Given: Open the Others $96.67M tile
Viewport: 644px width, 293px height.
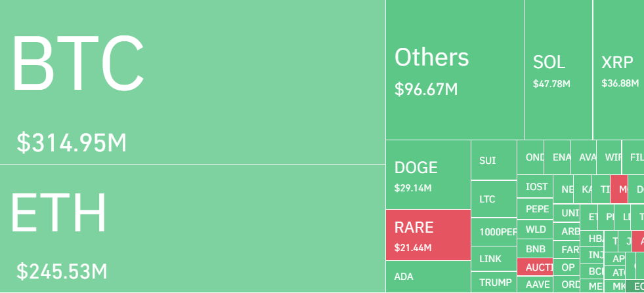Looking at the screenshot, I should 454,69.
